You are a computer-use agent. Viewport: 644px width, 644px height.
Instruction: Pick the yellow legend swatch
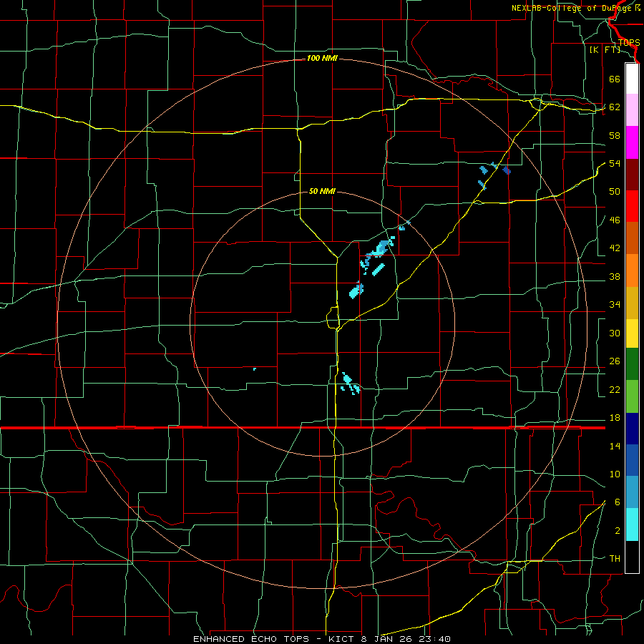[x=632, y=333]
